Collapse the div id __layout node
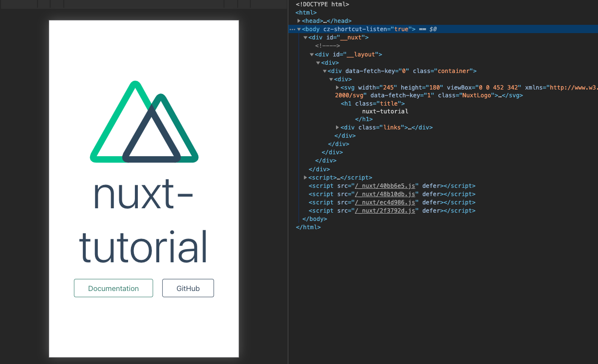Image resolution: width=598 pixels, height=364 pixels. [312, 55]
